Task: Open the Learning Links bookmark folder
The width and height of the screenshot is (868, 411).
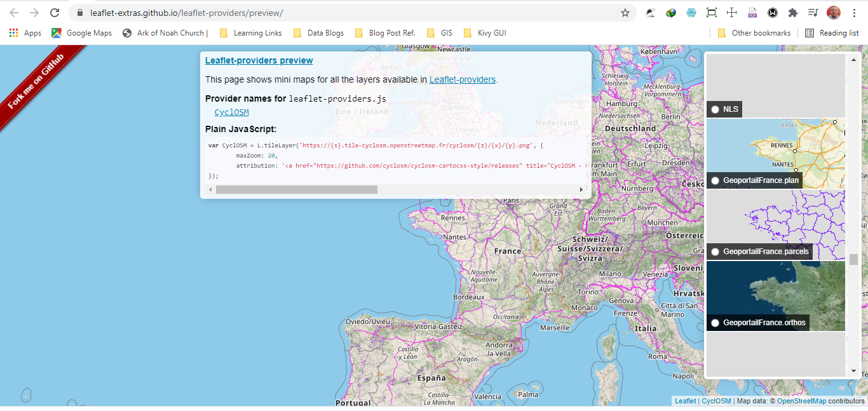Action: [x=250, y=33]
